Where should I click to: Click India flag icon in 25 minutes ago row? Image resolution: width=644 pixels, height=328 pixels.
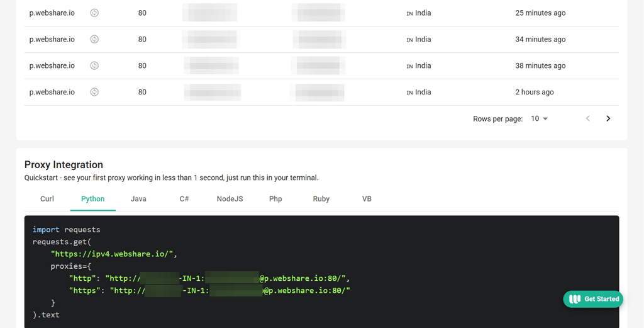click(409, 13)
